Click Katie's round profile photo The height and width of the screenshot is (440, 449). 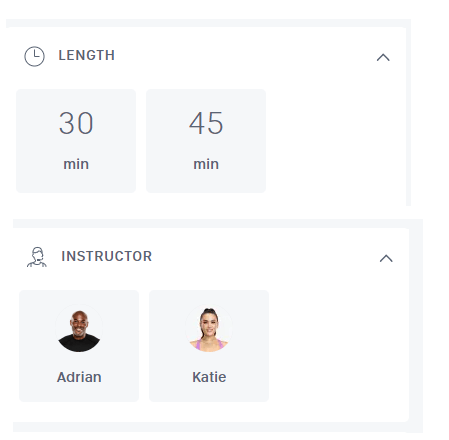(209, 328)
